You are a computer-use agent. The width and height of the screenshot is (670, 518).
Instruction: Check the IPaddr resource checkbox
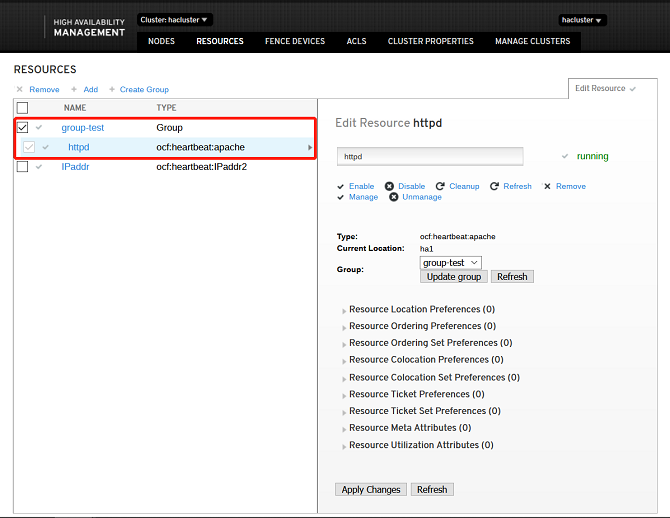[22, 166]
